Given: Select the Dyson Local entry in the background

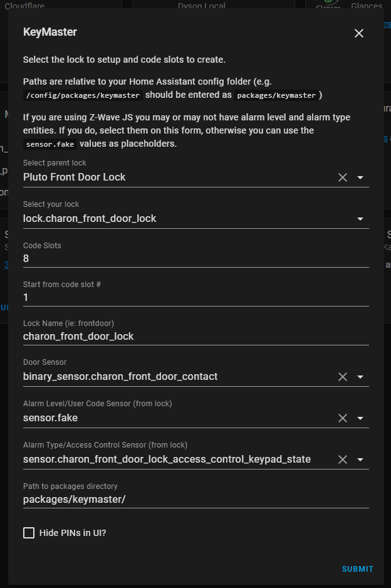Looking at the screenshot, I should click(202, 6).
